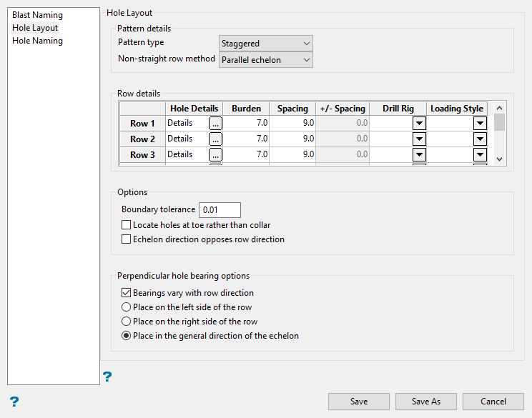This screenshot has height=418, width=532.
Task: Click the Save As button
Action: [426, 402]
